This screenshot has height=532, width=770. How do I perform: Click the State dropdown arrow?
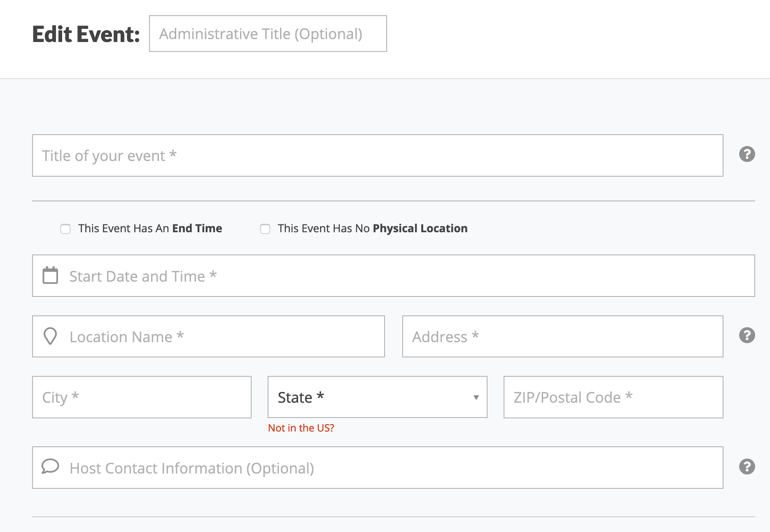pos(476,397)
